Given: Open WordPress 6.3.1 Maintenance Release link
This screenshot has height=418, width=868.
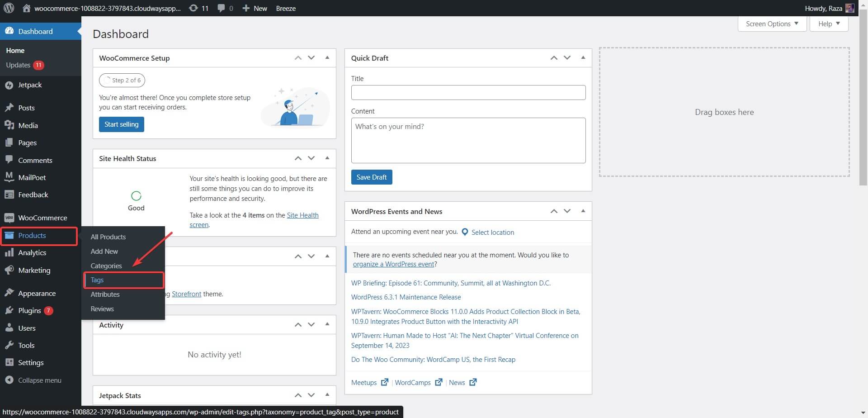Looking at the screenshot, I should pos(406,297).
